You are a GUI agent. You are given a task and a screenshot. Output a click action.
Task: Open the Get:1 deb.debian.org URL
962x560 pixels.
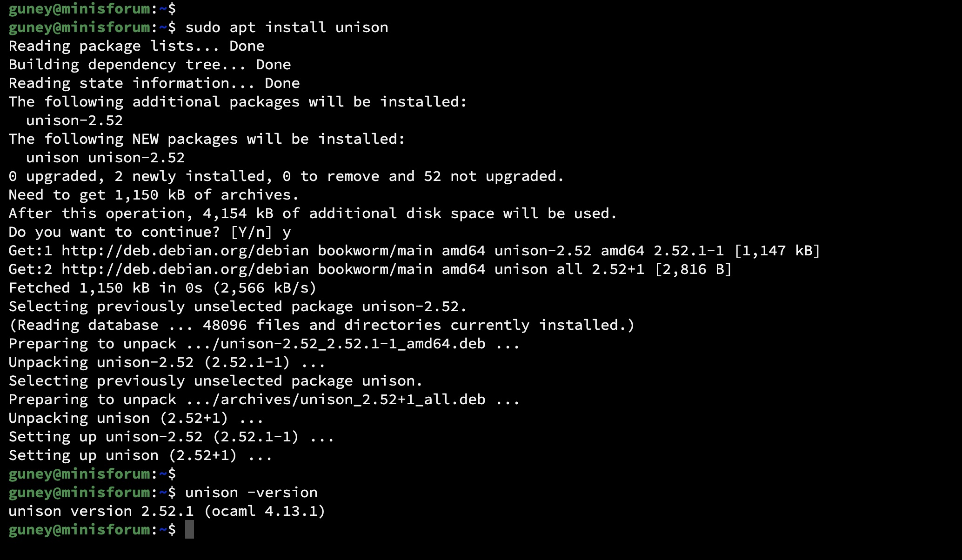[185, 251]
